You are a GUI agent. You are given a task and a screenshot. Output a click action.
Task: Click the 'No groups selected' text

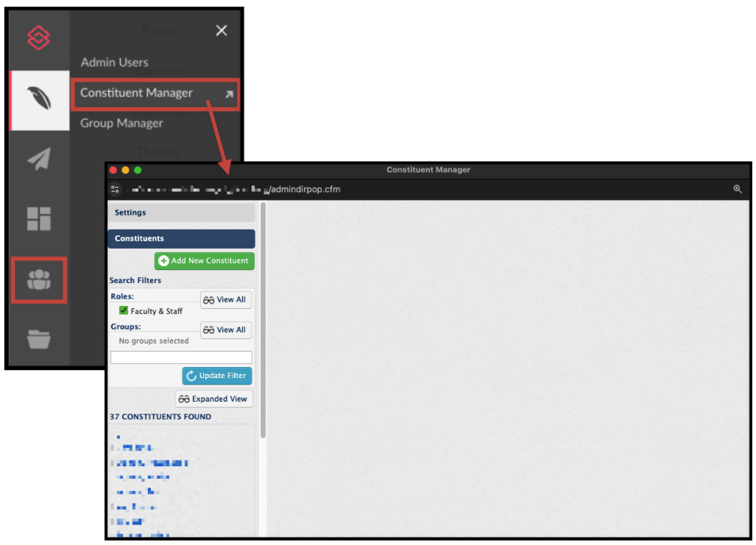point(154,341)
